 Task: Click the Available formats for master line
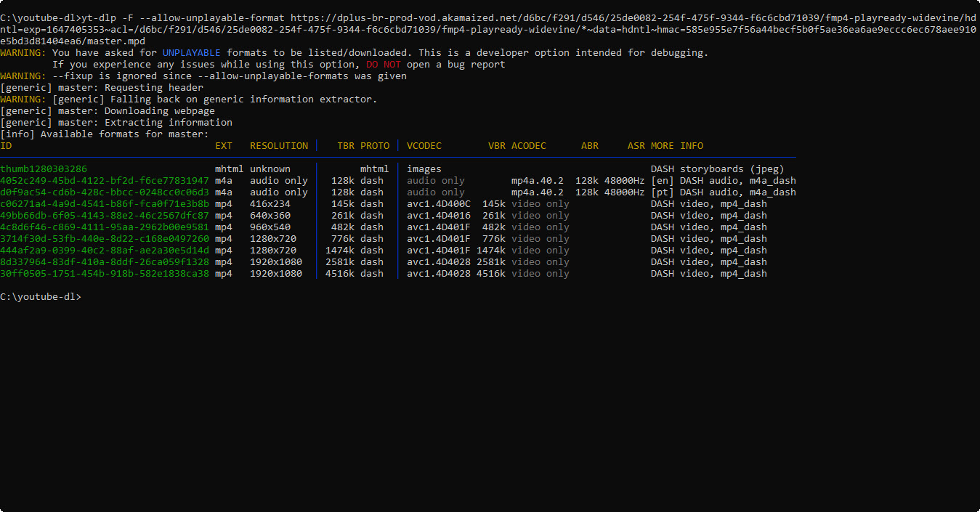[x=105, y=134]
